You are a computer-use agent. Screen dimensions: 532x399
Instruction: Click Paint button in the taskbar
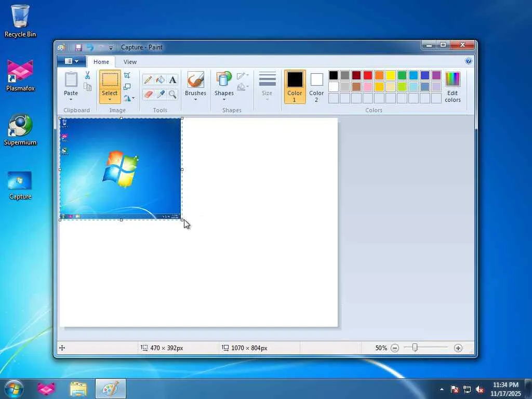point(111,389)
